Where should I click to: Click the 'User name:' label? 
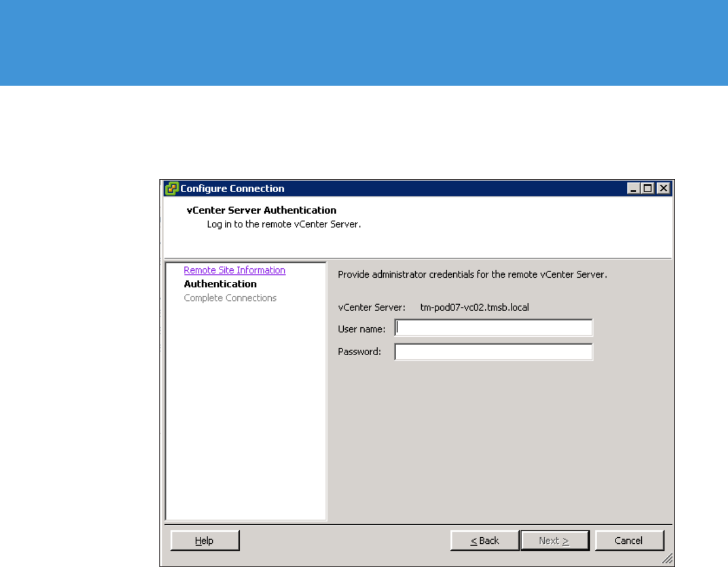pos(362,328)
